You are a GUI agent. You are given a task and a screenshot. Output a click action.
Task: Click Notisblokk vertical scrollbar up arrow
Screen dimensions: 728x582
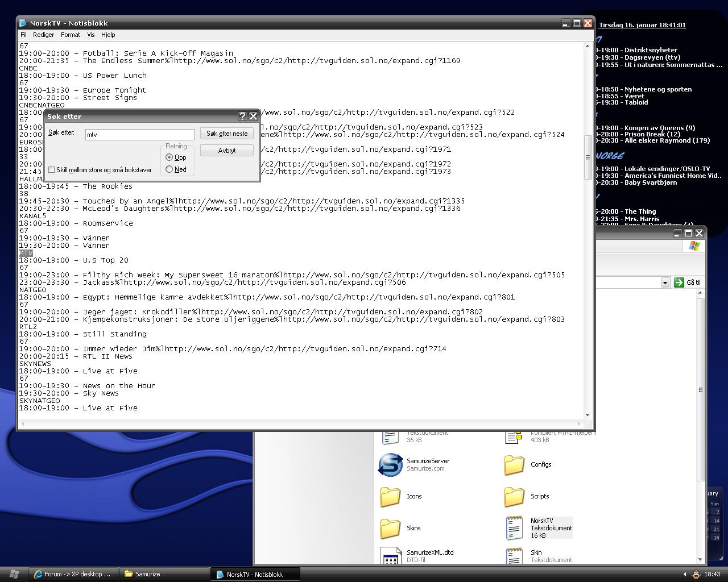(588, 46)
